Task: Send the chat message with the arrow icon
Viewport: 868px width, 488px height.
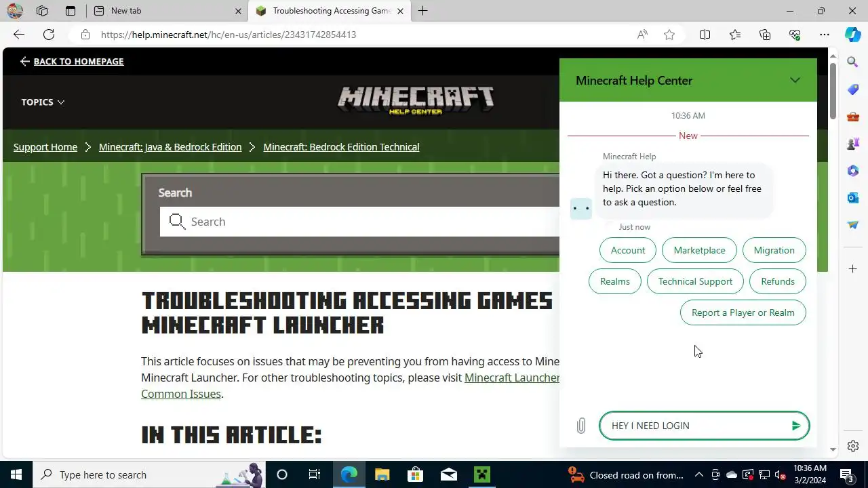Action: 795,426
